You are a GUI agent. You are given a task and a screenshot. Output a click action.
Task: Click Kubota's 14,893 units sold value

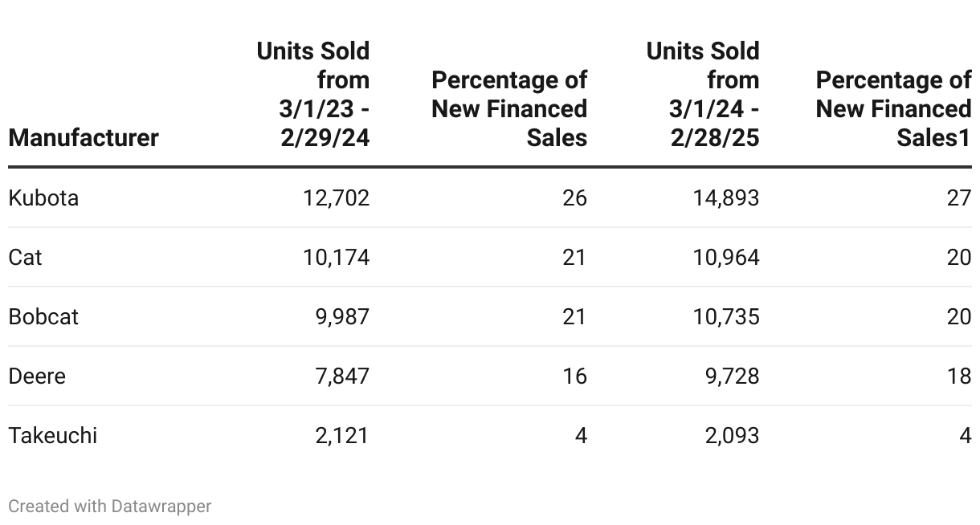click(726, 197)
